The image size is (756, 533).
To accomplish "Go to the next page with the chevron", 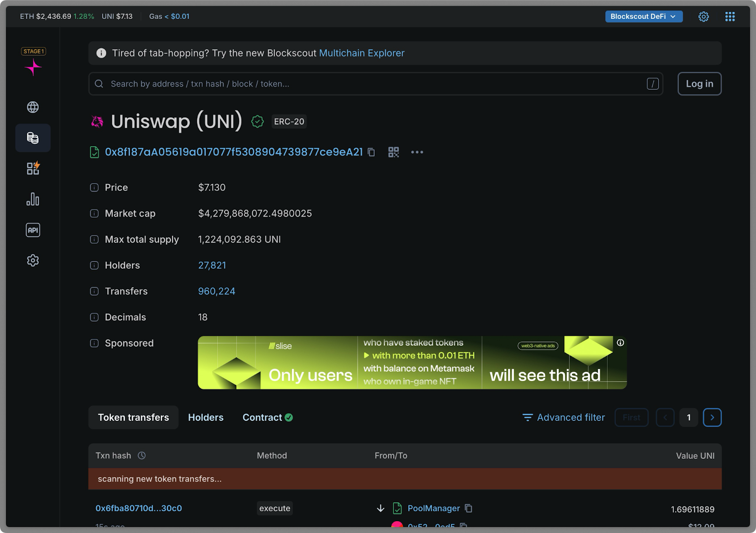I will click(x=712, y=417).
